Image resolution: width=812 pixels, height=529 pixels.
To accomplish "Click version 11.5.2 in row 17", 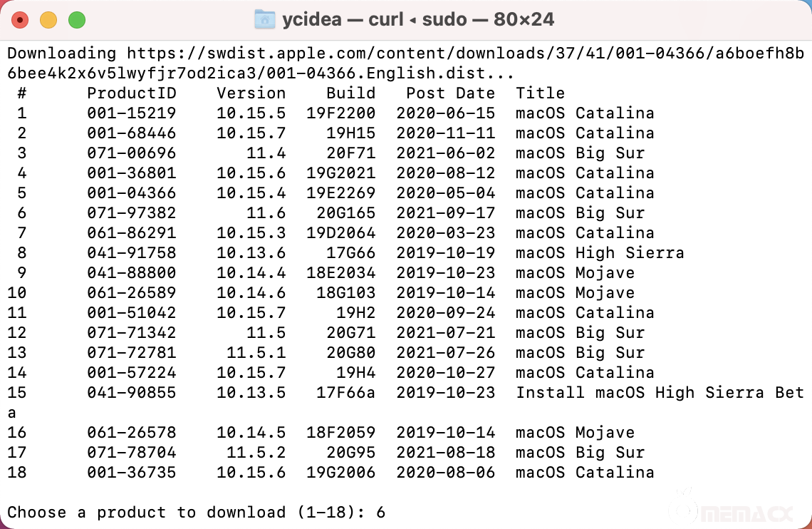I will click(x=256, y=453).
